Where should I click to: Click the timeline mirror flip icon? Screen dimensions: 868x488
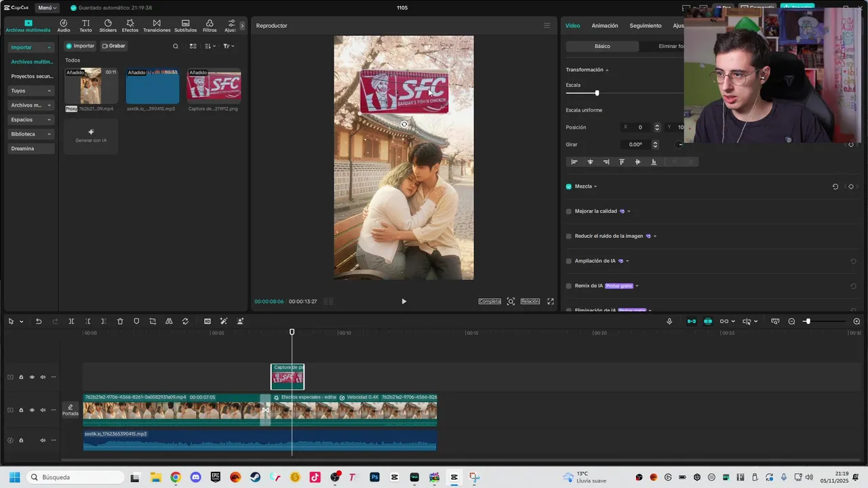tap(169, 321)
